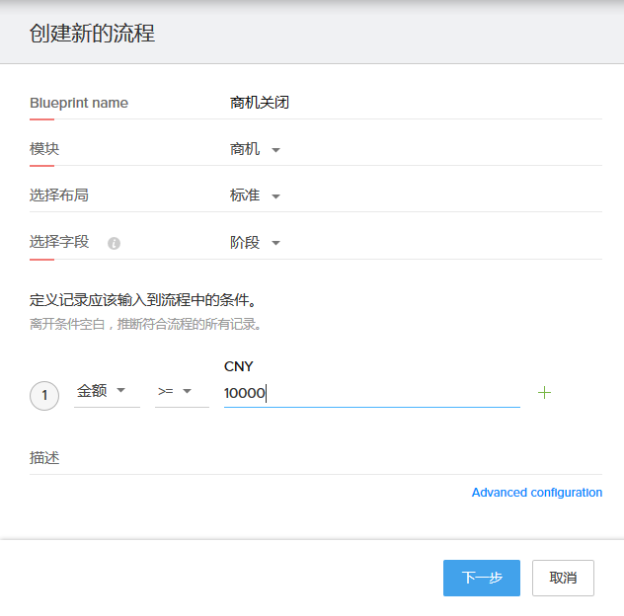Image resolution: width=624 pixels, height=616 pixels.
Task: Click into the 描述 description field
Action: (x=315, y=458)
